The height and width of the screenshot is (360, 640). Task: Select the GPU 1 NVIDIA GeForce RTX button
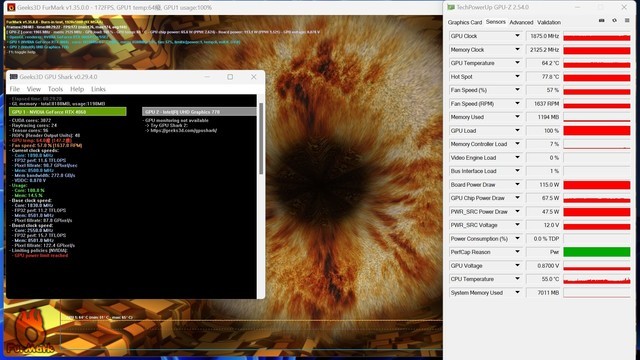click(68, 111)
